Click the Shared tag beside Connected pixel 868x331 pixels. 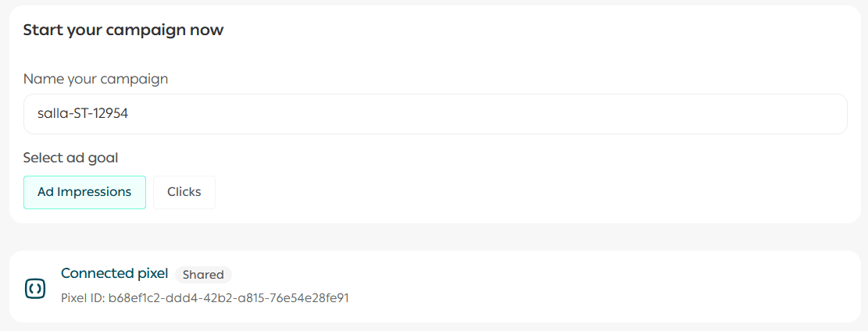point(203,275)
